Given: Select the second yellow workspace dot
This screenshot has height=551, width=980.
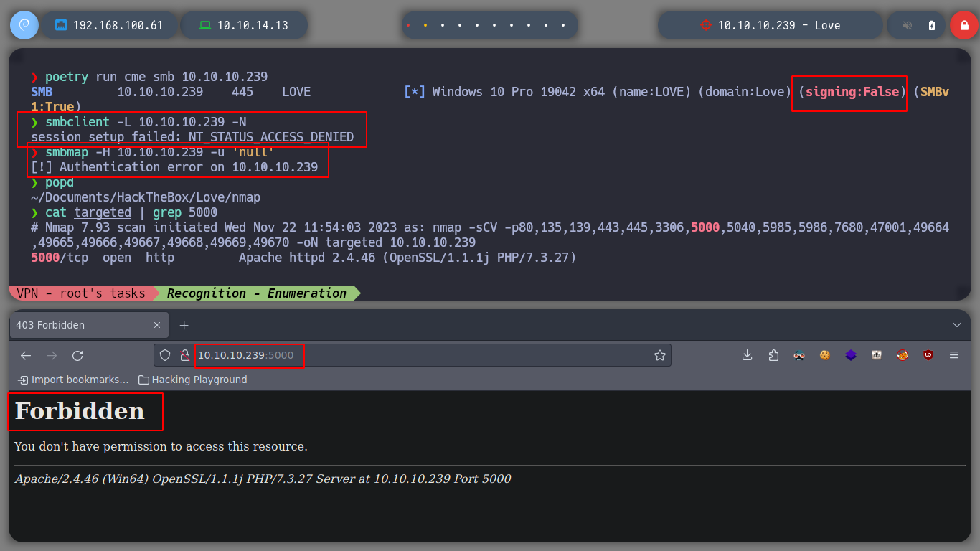Looking at the screenshot, I should pos(425,25).
